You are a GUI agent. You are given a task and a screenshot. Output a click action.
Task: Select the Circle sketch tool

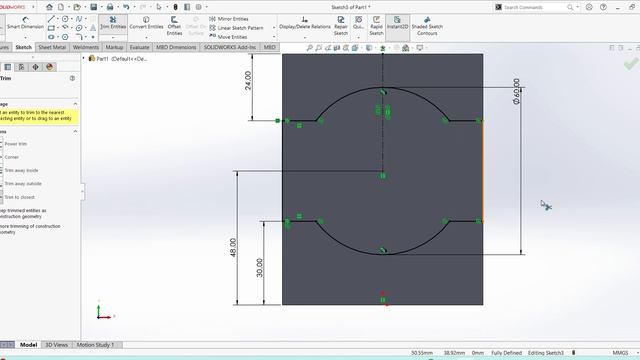point(65,19)
